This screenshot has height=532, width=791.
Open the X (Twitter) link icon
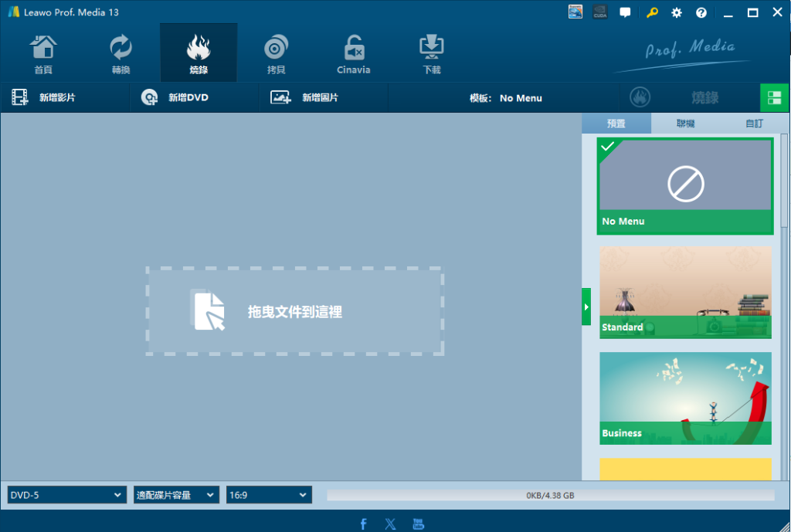click(390, 524)
